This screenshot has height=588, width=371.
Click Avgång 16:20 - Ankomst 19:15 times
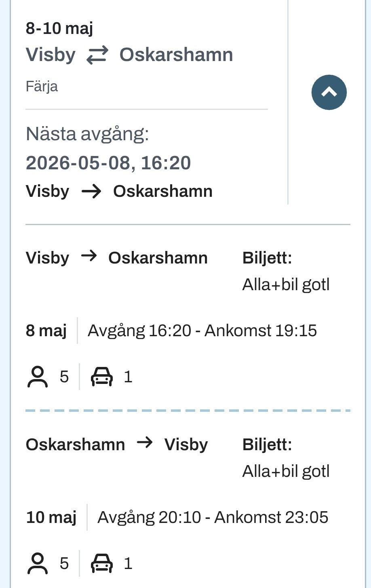click(x=202, y=331)
